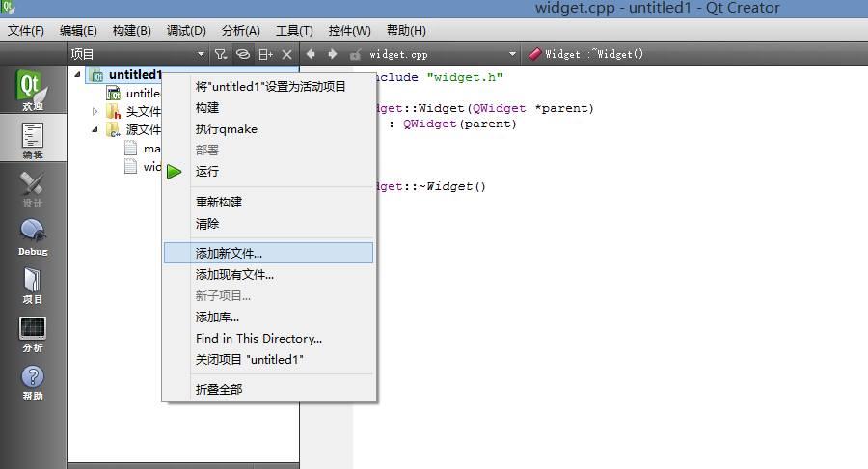The width and height of the screenshot is (868, 469).
Task: Open the 构建(B) menu
Action: 132,31
